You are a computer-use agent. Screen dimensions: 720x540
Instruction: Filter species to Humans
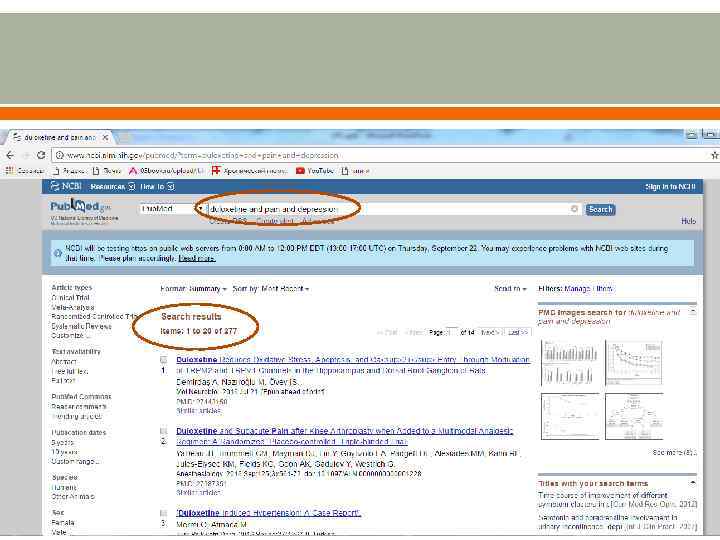click(64, 488)
